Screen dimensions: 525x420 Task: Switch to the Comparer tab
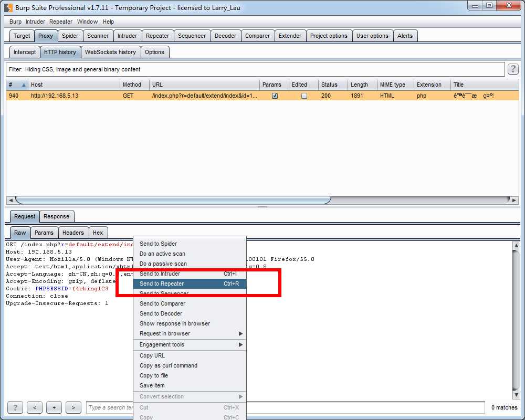pos(257,36)
